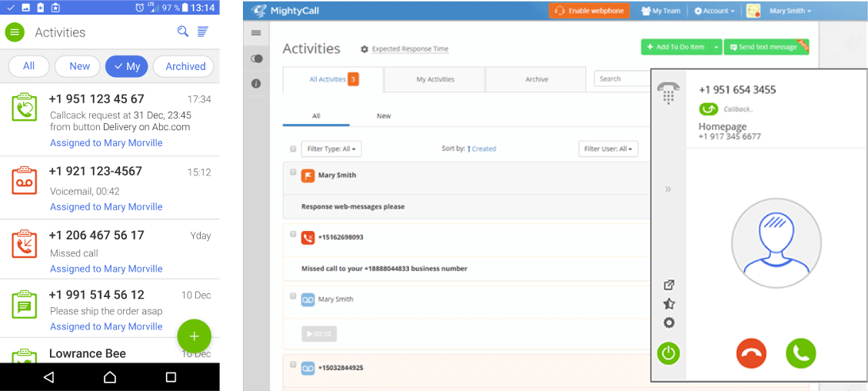
Task: Click the Enable webphone button
Action: [x=589, y=11]
